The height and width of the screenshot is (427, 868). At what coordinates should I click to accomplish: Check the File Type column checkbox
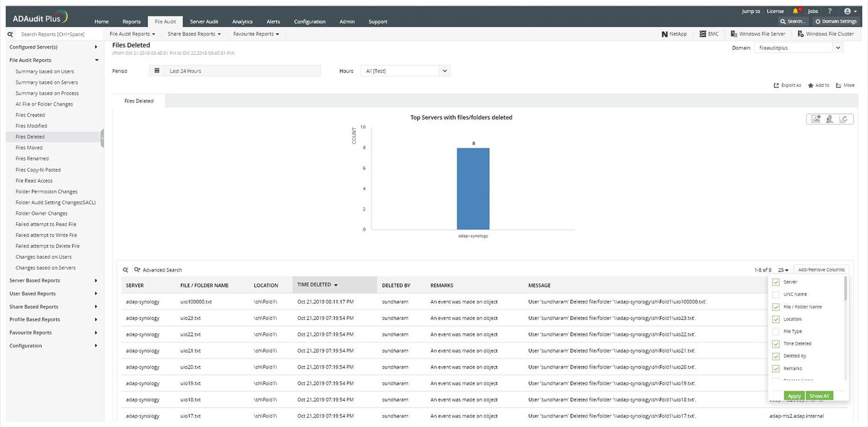click(775, 332)
